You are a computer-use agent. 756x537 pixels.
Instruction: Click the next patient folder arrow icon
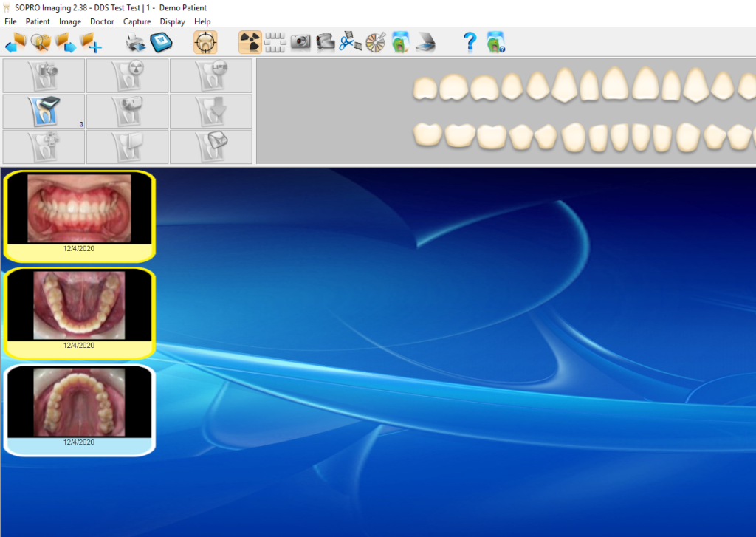(66, 42)
